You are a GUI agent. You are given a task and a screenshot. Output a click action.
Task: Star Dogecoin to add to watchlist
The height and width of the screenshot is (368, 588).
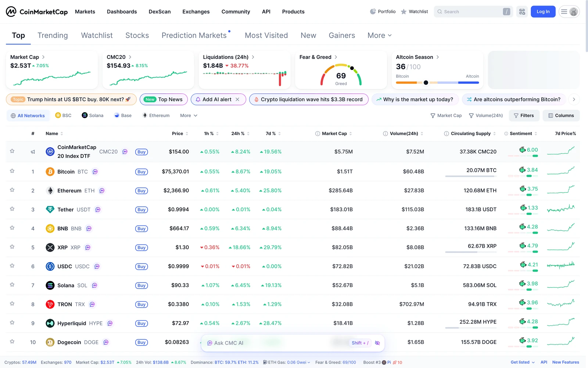(x=12, y=342)
